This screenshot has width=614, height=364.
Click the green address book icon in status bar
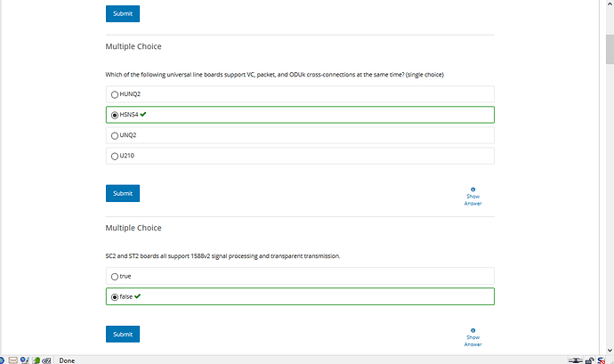(36, 360)
